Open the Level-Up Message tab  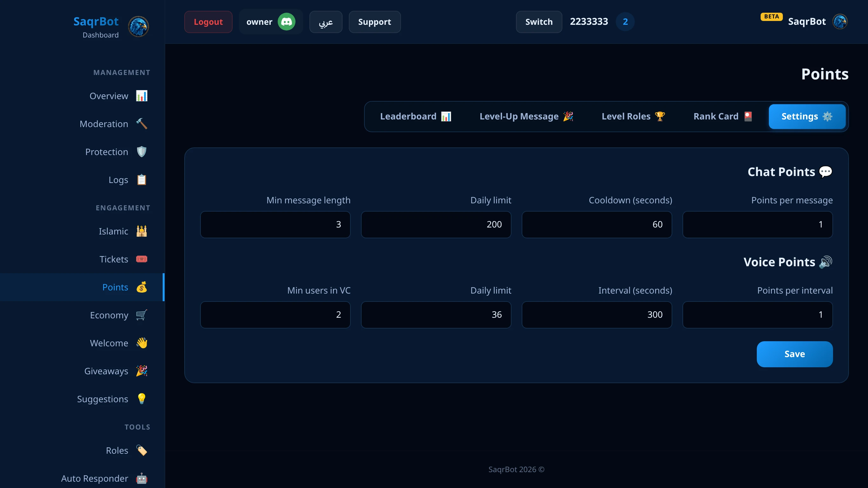click(526, 117)
